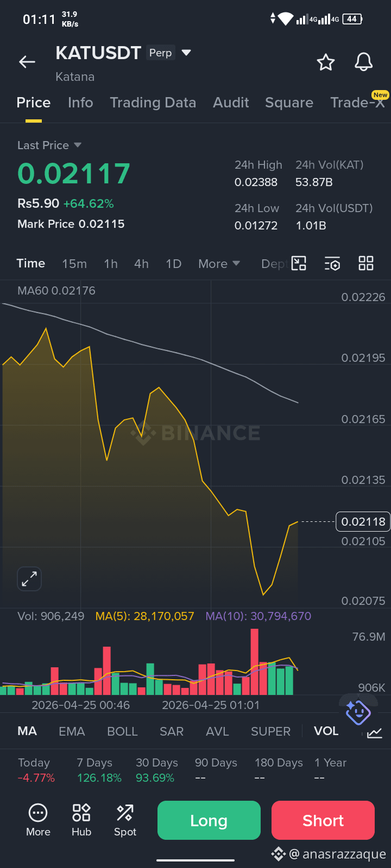Add KATUSDT to favorites with star icon
Viewport: 391px width, 868px height.
(326, 62)
